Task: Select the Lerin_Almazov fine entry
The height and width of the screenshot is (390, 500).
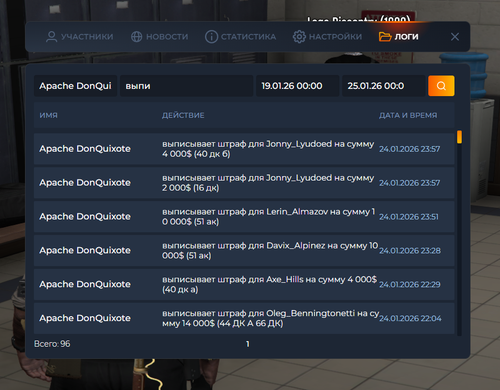Action: pyautogui.click(x=244, y=217)
